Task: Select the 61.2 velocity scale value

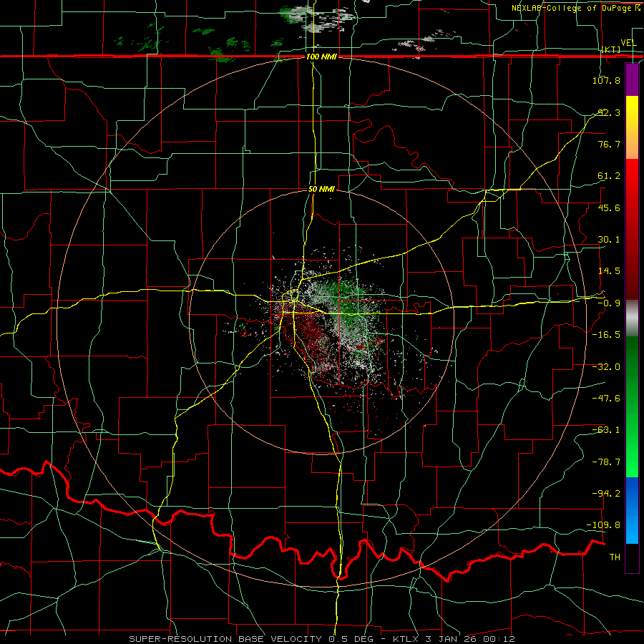Action: [609, 176]
